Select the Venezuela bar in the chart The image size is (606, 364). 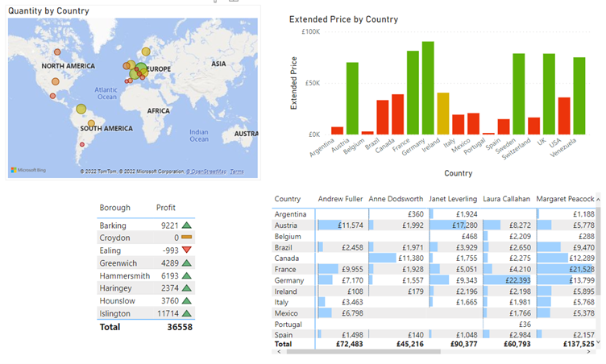(579, 96)
